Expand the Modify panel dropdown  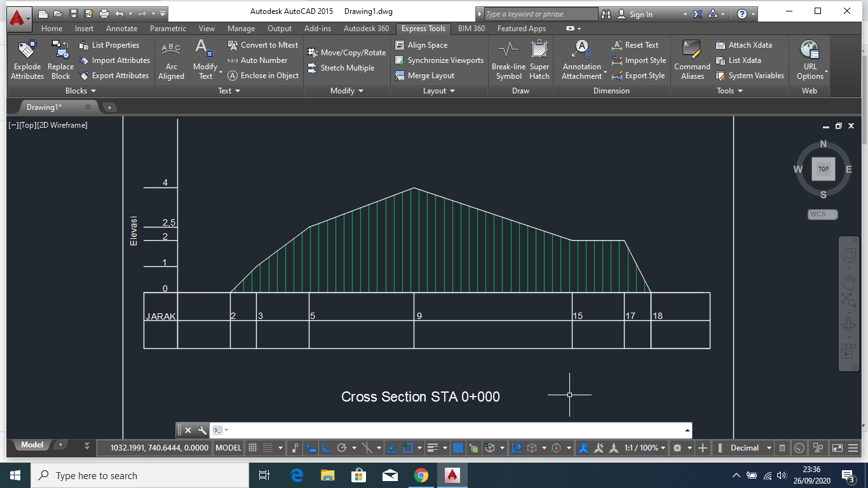[347, 91]
